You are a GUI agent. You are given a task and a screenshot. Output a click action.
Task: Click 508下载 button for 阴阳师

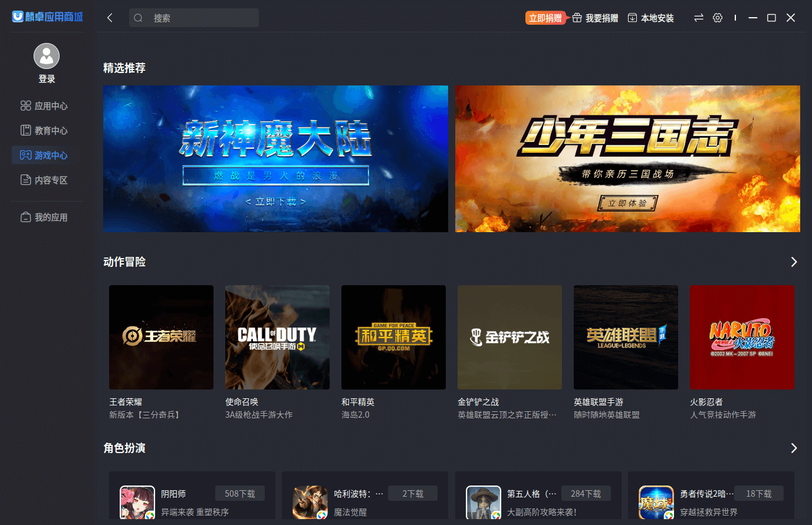pos(240,494)
